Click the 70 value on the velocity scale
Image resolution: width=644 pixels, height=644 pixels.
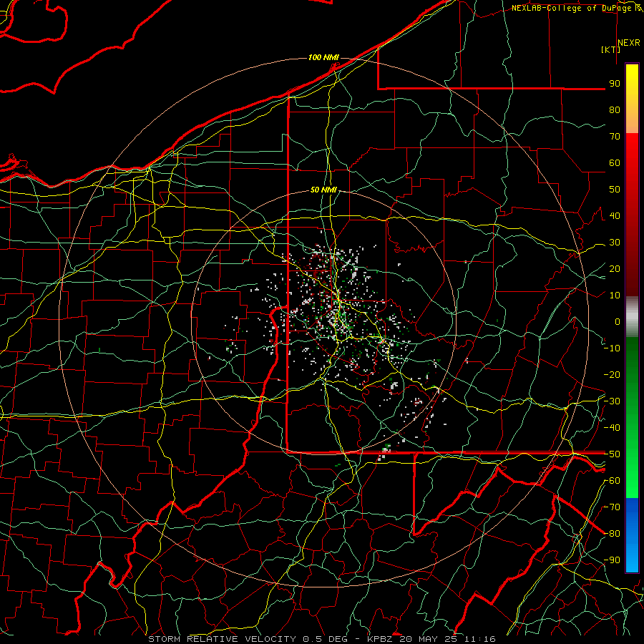pos(615,137)
